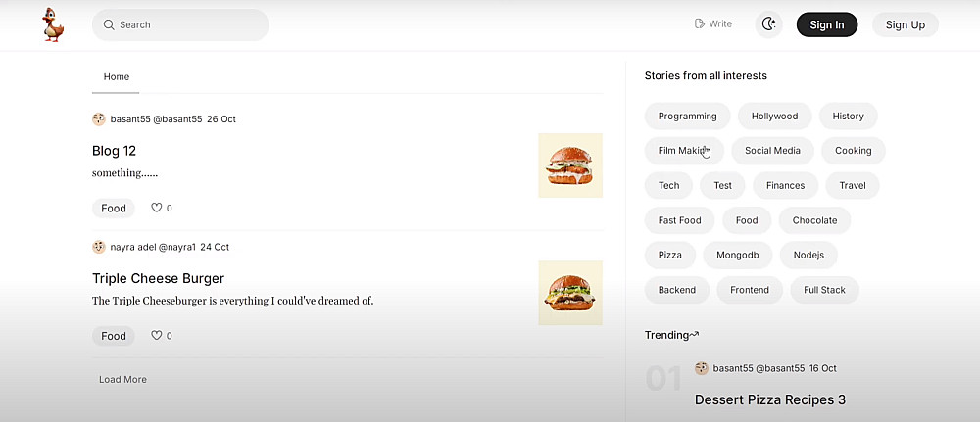
Task: Click the duck logo icon
Action: tap(53, 25)
